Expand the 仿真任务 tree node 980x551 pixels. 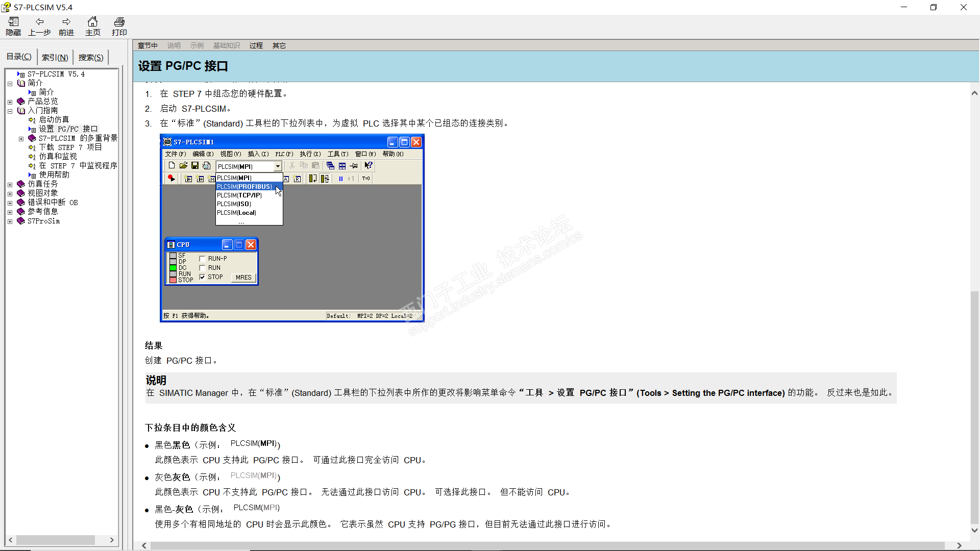point(10,184)
